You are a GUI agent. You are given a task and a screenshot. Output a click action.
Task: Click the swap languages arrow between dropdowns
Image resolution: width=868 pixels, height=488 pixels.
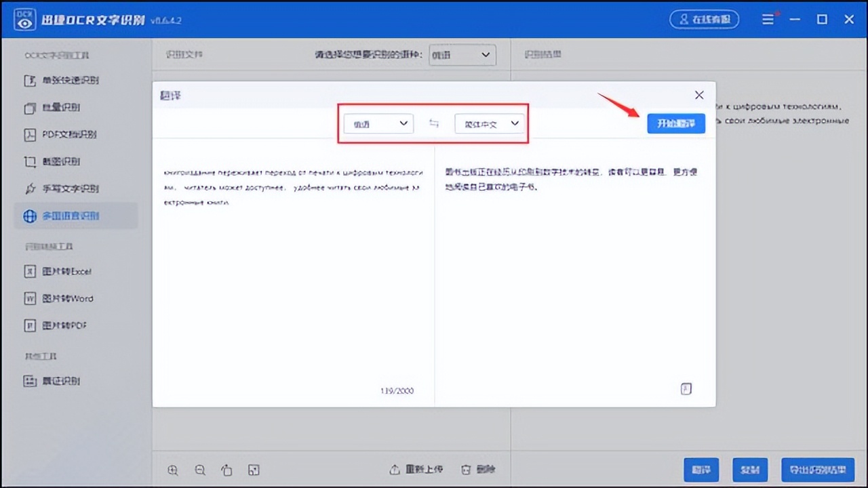click(433, 123)
